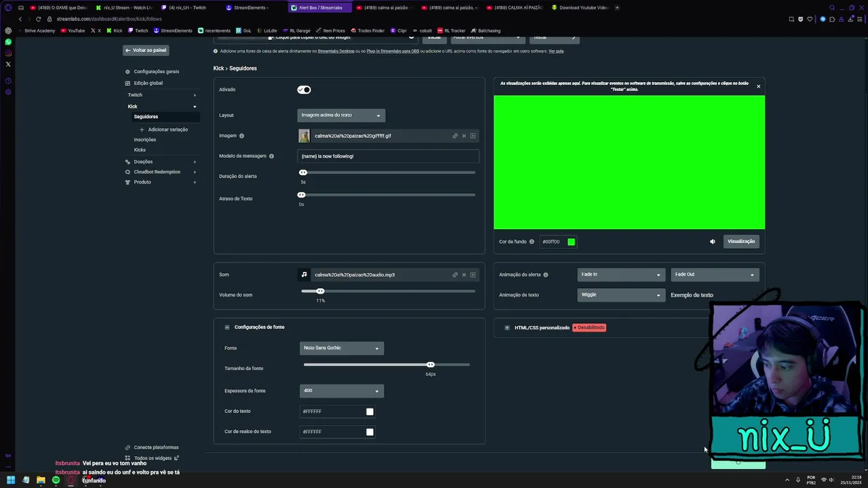Click Voltar ao painel button
The image size is (868, 488).
coord(146,50)
